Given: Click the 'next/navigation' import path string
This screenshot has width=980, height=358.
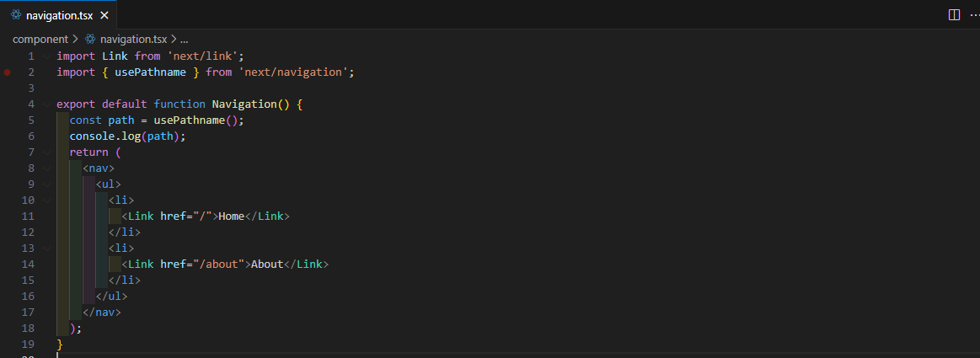Looking at the screenshot, I should 294,72.
